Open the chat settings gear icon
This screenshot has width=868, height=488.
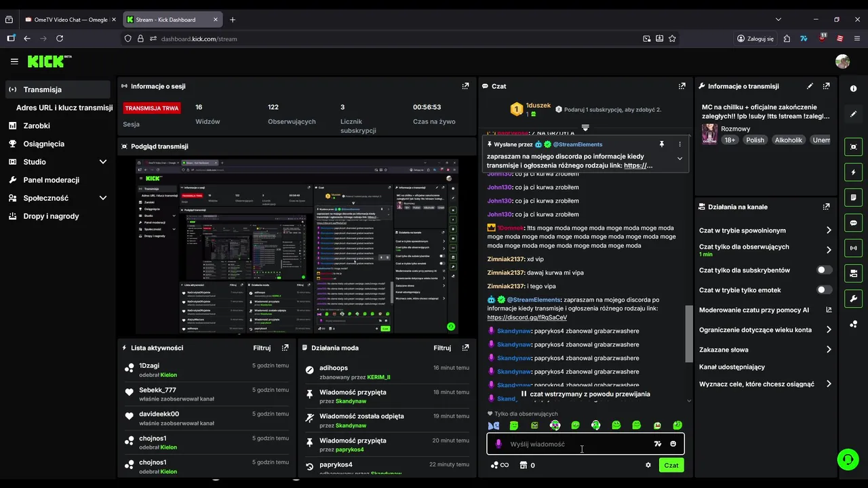coord(648,465)
